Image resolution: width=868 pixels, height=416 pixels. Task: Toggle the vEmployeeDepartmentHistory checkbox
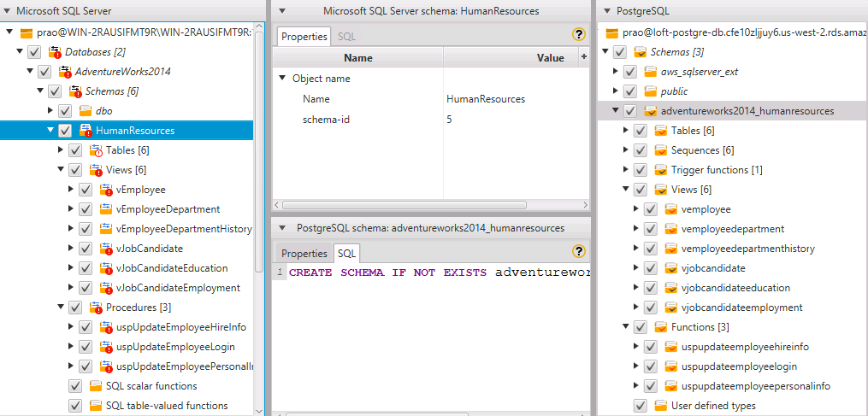[x=86, y=228]
